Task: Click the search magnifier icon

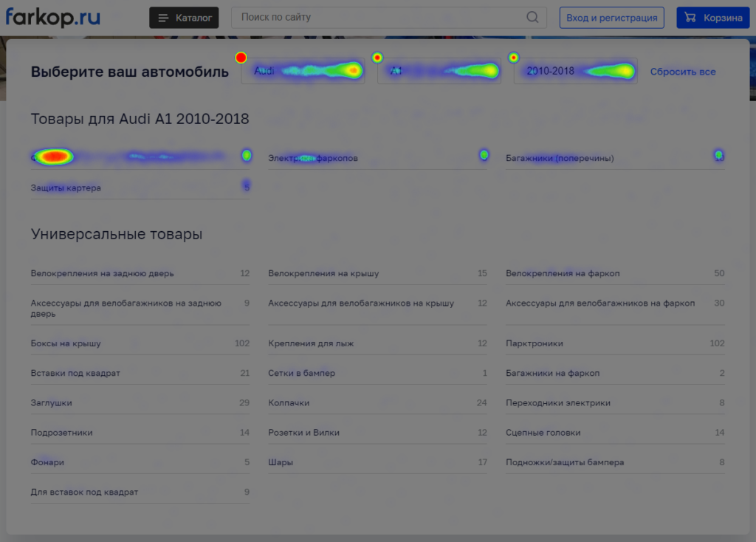Action: coord(532,18)
